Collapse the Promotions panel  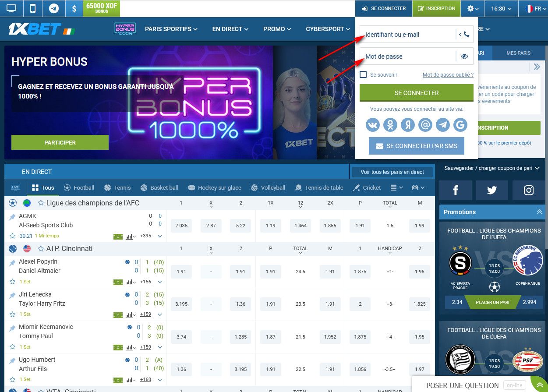click(x=539, y=212)
